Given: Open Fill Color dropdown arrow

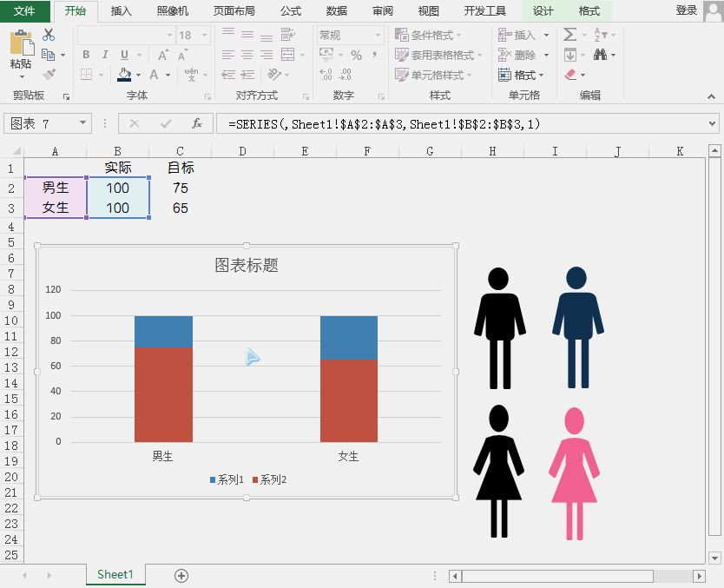Looking at the screenshot, I should [138, 75].
